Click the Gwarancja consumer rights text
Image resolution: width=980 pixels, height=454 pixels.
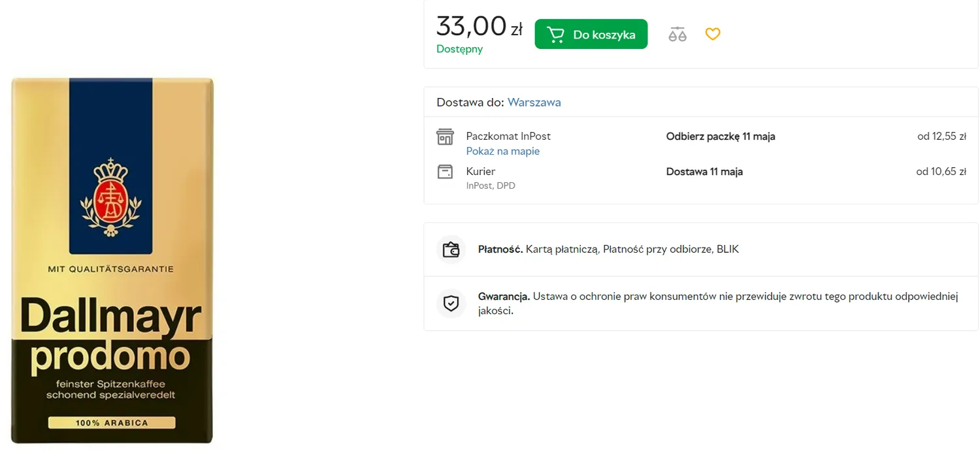coord(717,303)
